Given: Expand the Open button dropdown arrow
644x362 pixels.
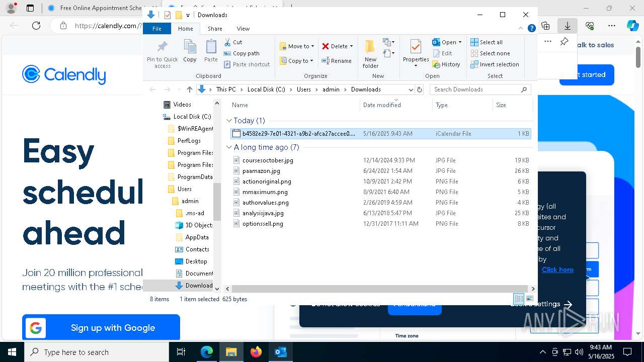Looking at the screenshot, I should tap(460, 42).
